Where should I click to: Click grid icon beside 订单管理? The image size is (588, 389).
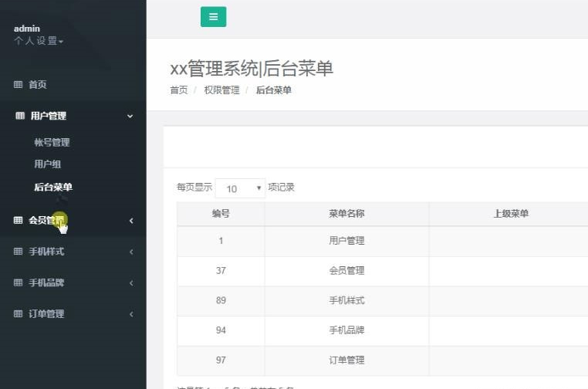click(18, 313)
